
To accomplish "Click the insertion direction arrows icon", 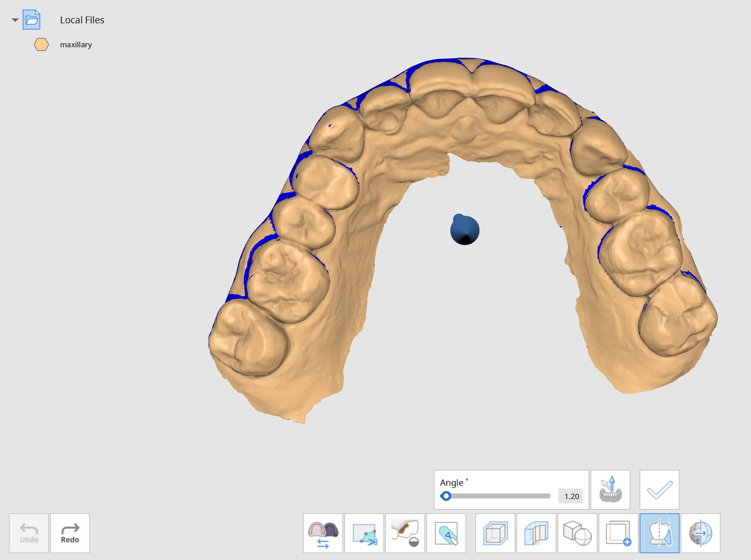I will [610, 489].
